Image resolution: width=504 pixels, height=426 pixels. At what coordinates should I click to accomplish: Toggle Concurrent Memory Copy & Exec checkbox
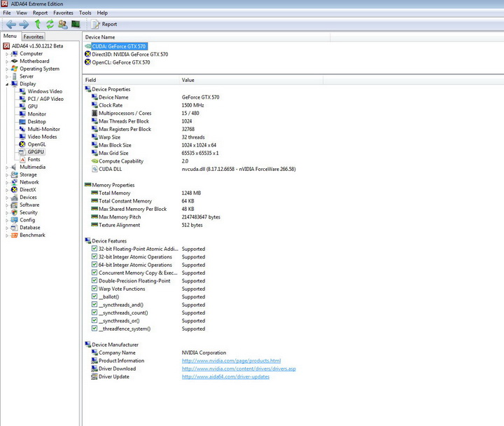click(x=94, y=273)
